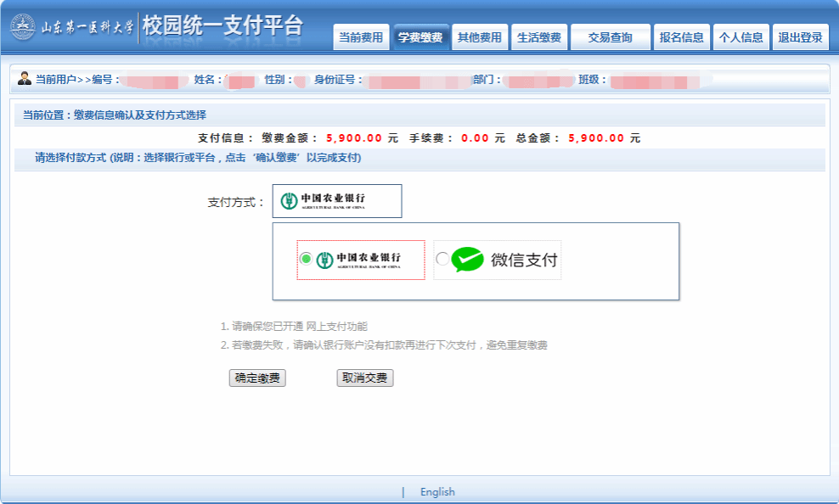The height and width of the screenshot is (504, 839).
Task: Click the university emblem logo in header
Action: pyautogui.click(x=24, y=27)
